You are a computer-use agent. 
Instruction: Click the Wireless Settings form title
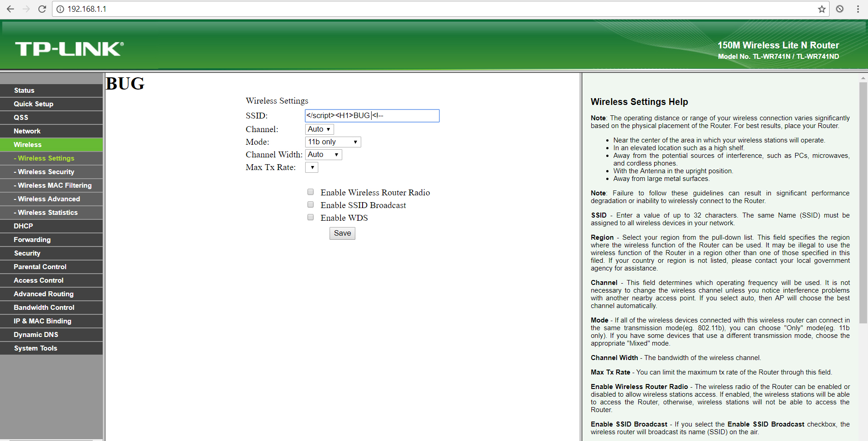pos(277,101)
